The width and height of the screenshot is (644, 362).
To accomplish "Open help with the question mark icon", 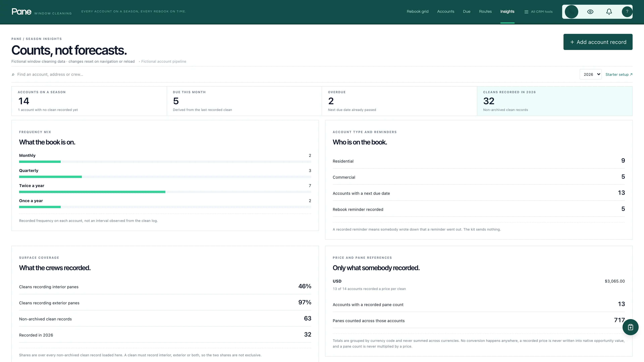I will click(627, 12).
